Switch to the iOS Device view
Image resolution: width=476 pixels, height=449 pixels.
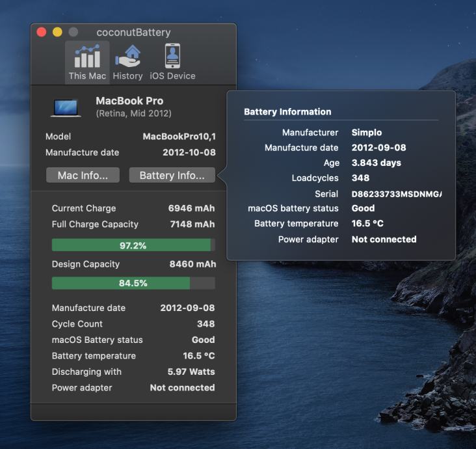click(172, 57)
